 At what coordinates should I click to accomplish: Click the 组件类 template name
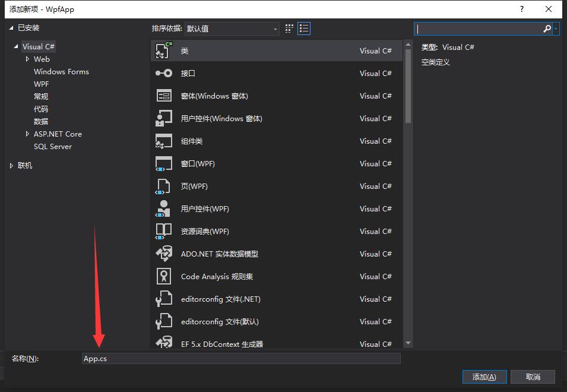[192, 141]
